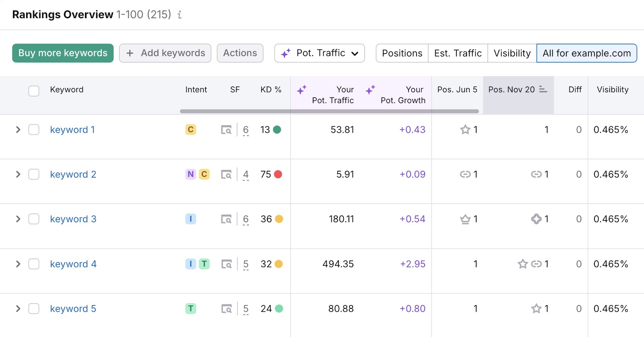The height and width of the screenshot is (337, 644).
Task: Click the horizontal scrollbar under the table header
Action: pos(329,111)
